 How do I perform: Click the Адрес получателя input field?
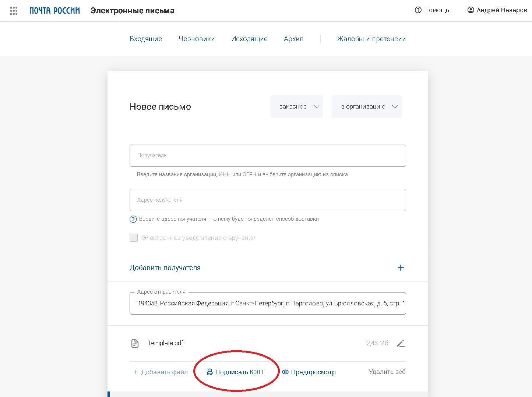coord(268,200)
